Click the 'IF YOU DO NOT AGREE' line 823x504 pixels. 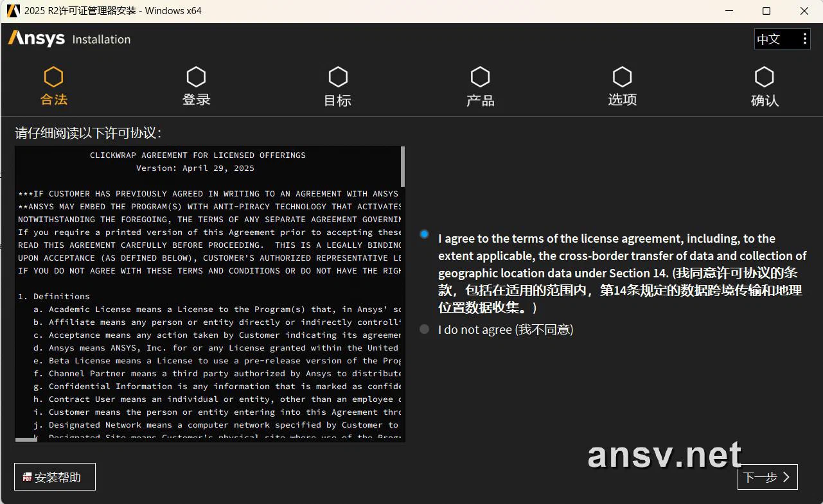click(209, 271)
